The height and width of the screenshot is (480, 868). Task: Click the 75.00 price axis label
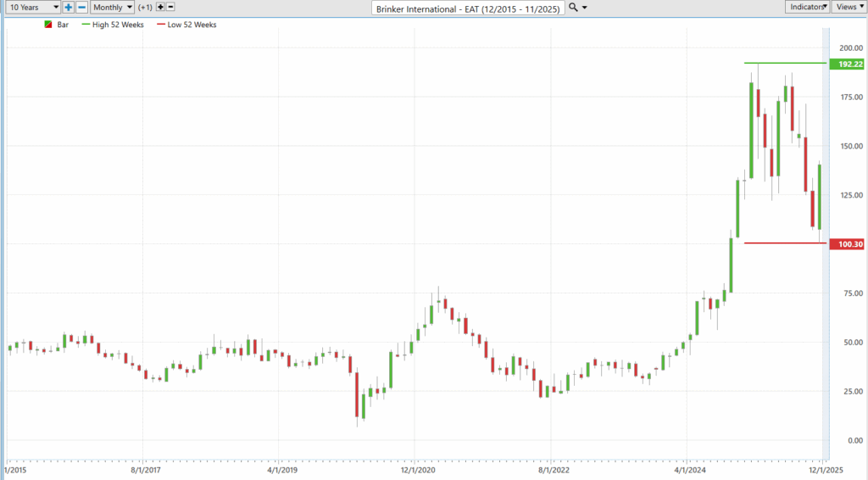(853, 293)
